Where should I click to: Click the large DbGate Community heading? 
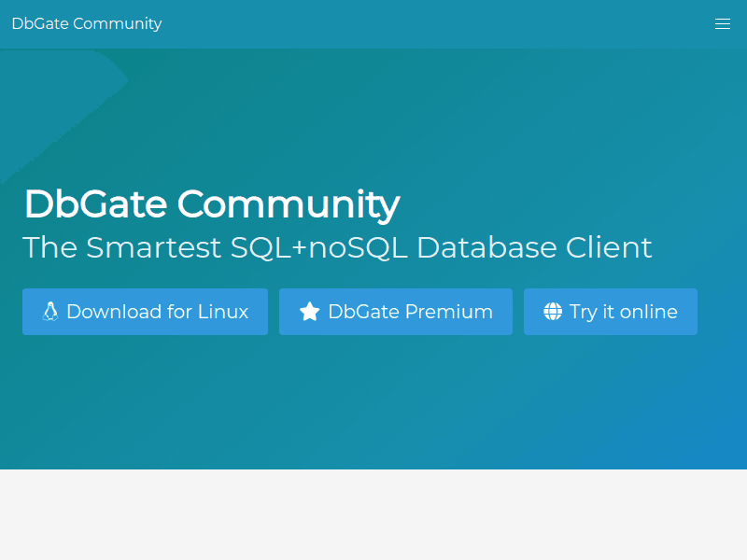tap(211, 203)
